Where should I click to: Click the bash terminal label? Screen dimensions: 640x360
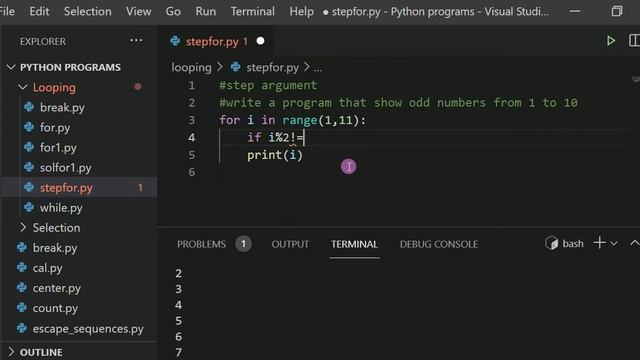573,244
